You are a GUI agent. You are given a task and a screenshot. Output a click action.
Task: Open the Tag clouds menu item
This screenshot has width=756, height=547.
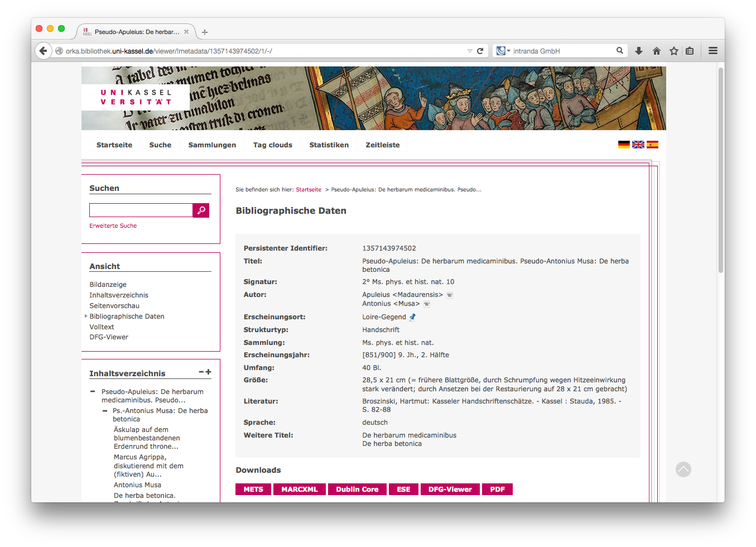coord(273,145)
